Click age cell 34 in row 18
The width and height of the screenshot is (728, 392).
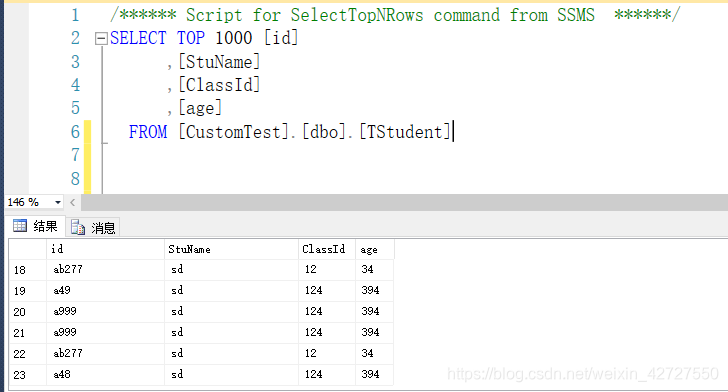click(375, 270)
